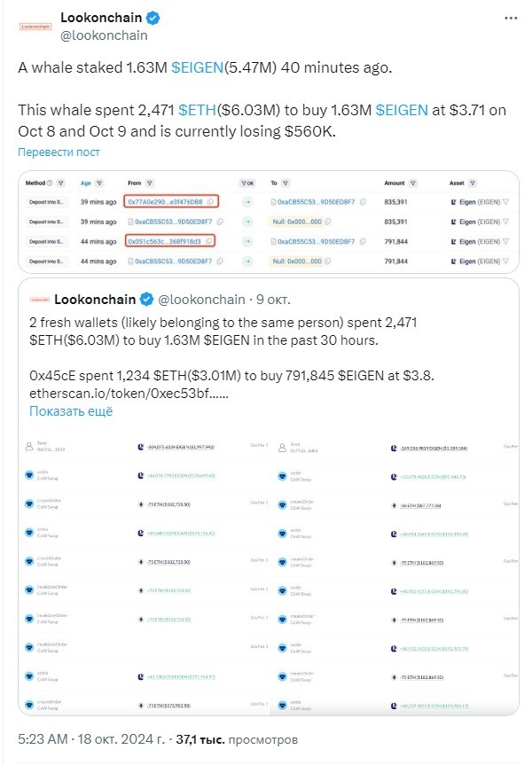Click the Lookonchain profile avatar

[x=35, y=27]
